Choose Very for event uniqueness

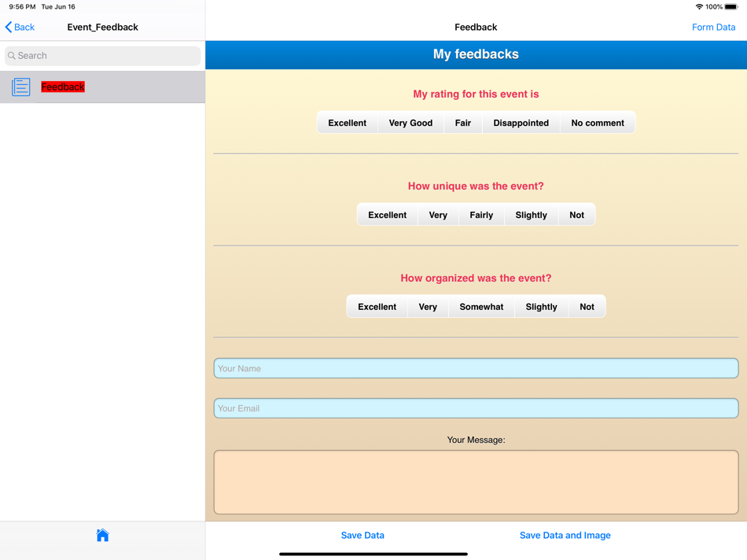pyautogui.click(x=438, y=215)
